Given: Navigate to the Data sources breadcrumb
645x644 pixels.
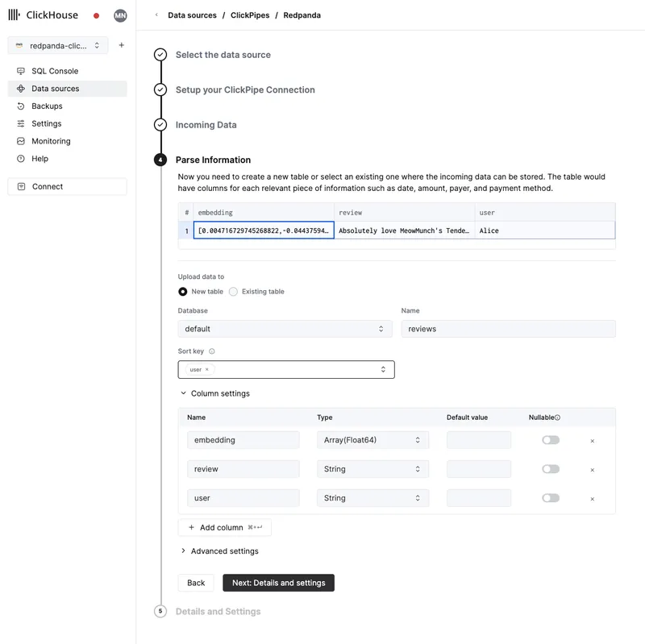Looking at the screenshot, I should coord(193,15).
